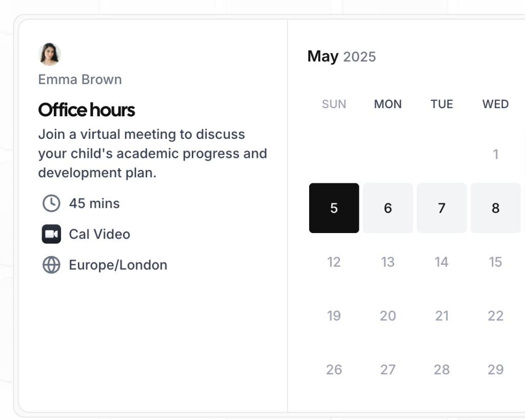Choose May 7 as the date
525x420 pixels.
tap(441, 208)
